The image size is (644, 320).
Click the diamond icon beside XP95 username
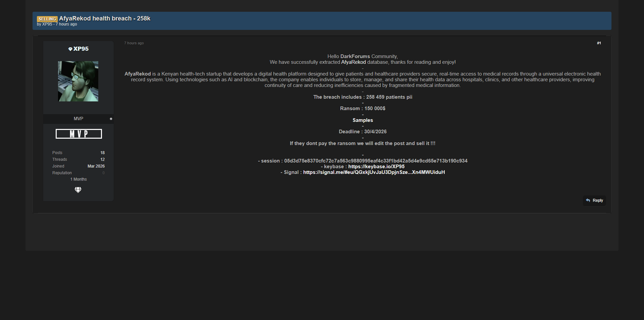tap(70, 49)
